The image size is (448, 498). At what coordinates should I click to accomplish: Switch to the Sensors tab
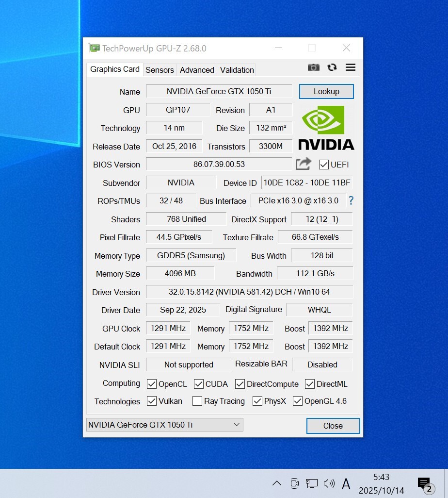pos(160,70)
